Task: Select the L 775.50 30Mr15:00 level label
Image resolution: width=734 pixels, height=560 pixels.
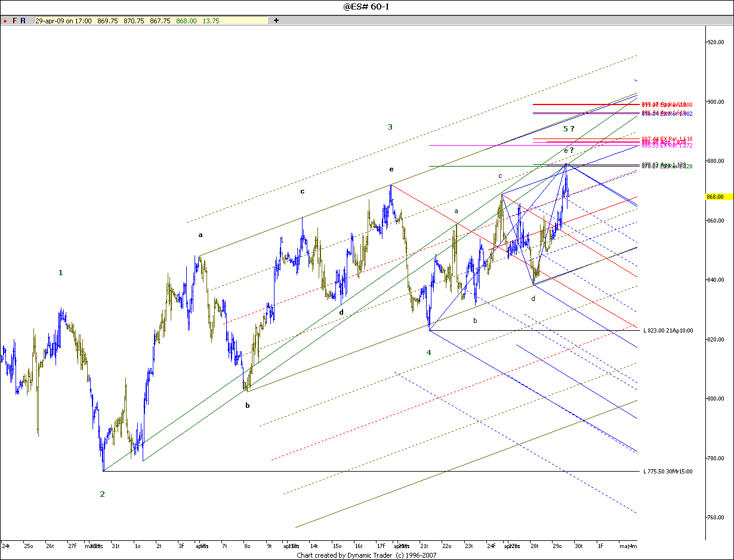Action: tap(668, 472)
